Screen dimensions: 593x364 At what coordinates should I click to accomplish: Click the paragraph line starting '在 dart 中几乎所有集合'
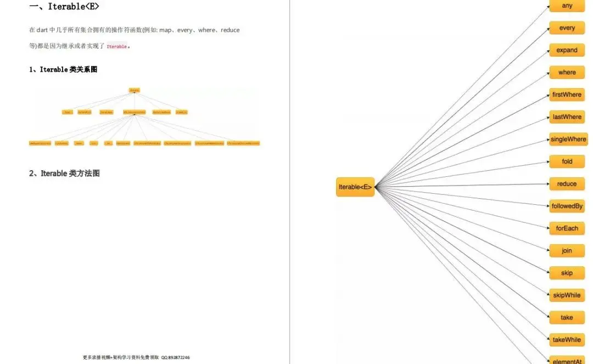coord(135,30)
